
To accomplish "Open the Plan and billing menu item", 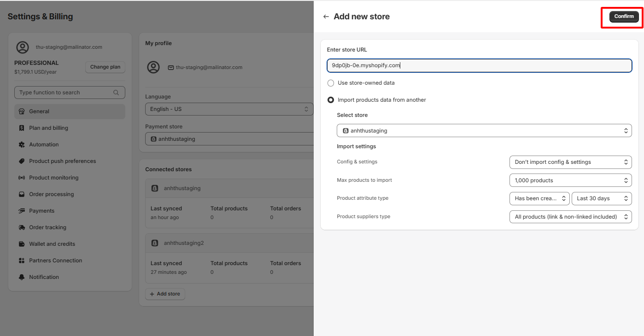I will pos(48,128).
